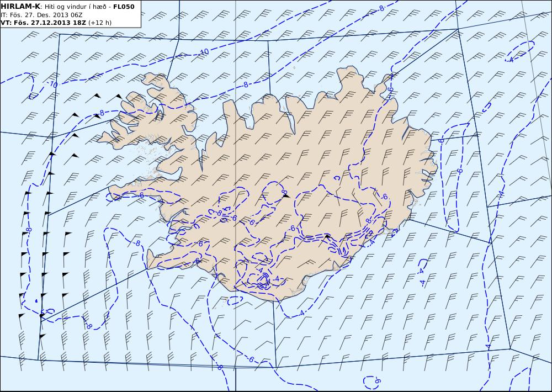Click the -4 label in the top-right closed contour
Image resolution: width=552 pixels, height=392 pixels.
[x=510, y=60]
